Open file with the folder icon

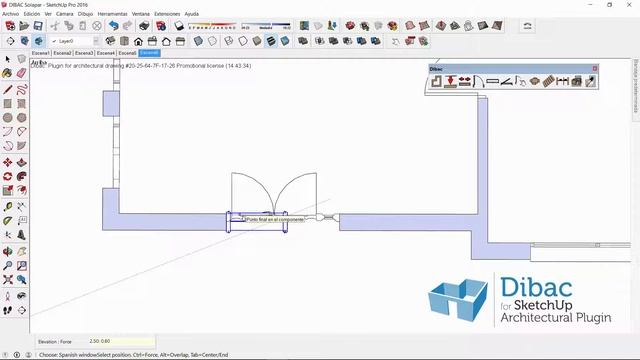tap(24, 26)
